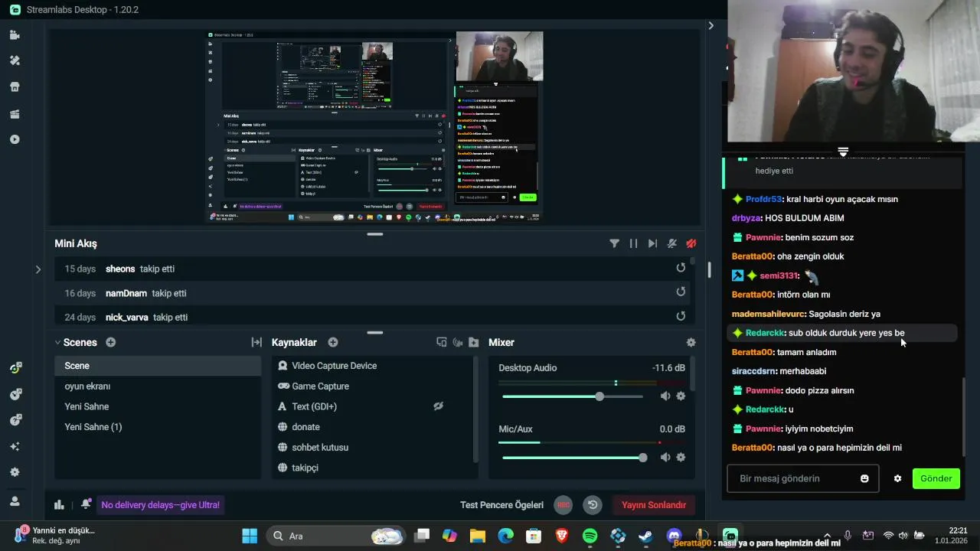This screenshot has width=980, height=551.
Task: Pause the Mini Akış alert queue
Action: coord(633,243)
